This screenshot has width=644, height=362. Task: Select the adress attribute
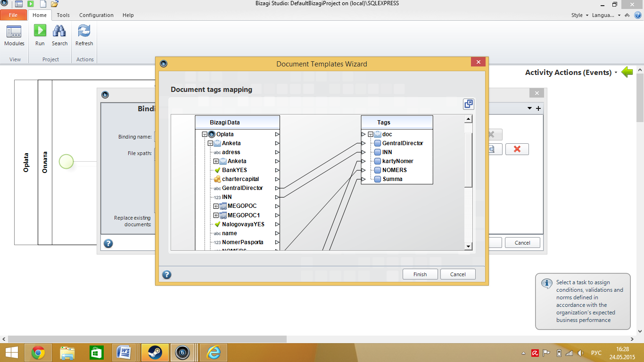click(x=231, y=152)
